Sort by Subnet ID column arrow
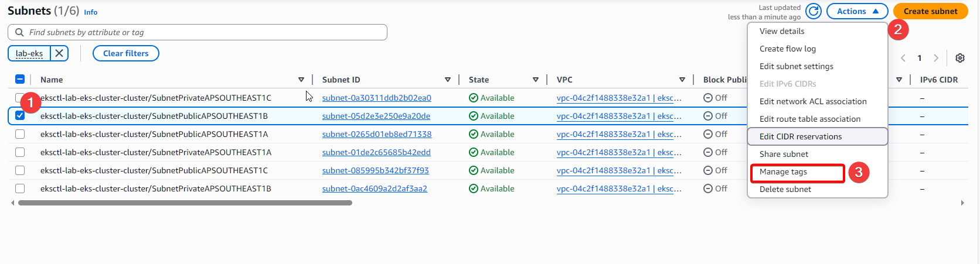The height and width of the screenshot is (264, 980). coord(448,80)
